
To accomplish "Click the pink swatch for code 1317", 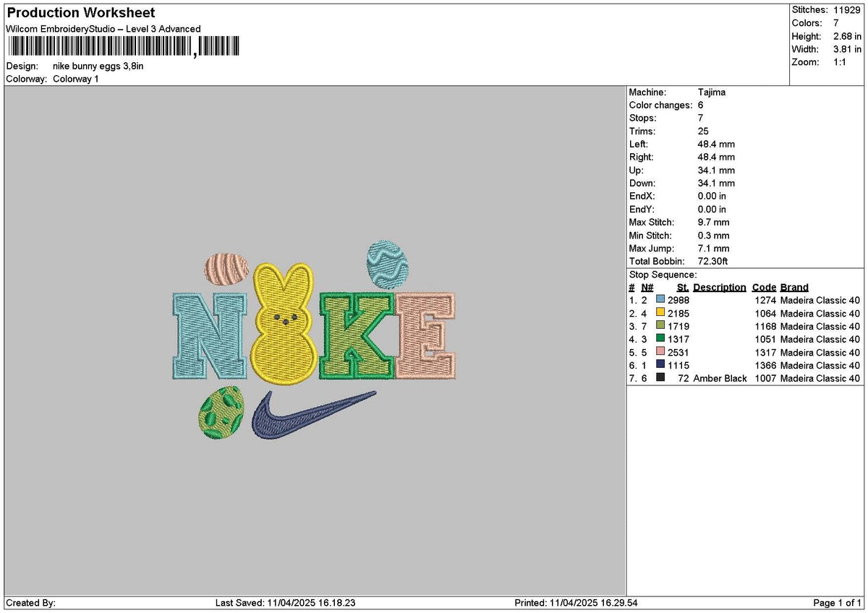I will pos(660,351).
